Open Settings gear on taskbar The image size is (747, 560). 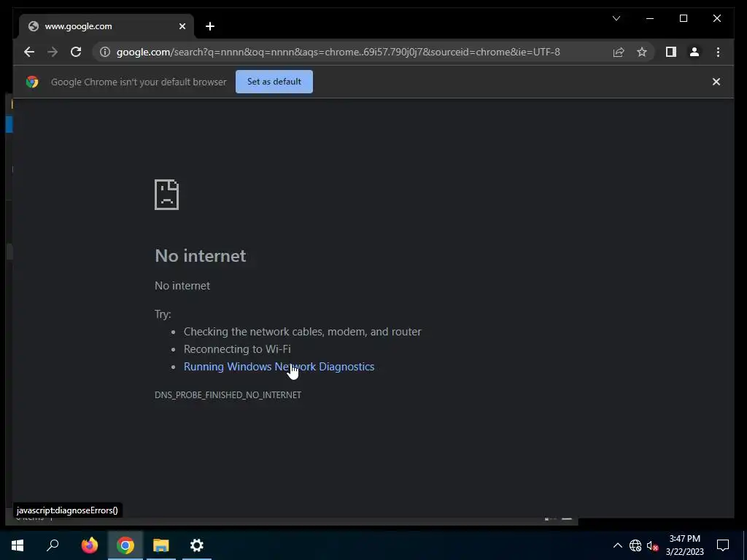coord(197,545)
